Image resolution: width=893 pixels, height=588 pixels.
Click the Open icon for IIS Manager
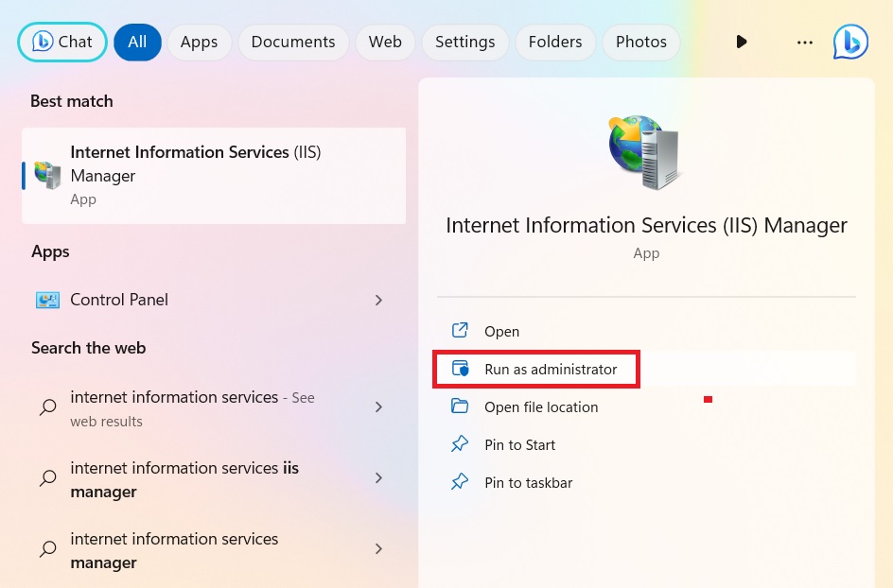coord(460,331)
